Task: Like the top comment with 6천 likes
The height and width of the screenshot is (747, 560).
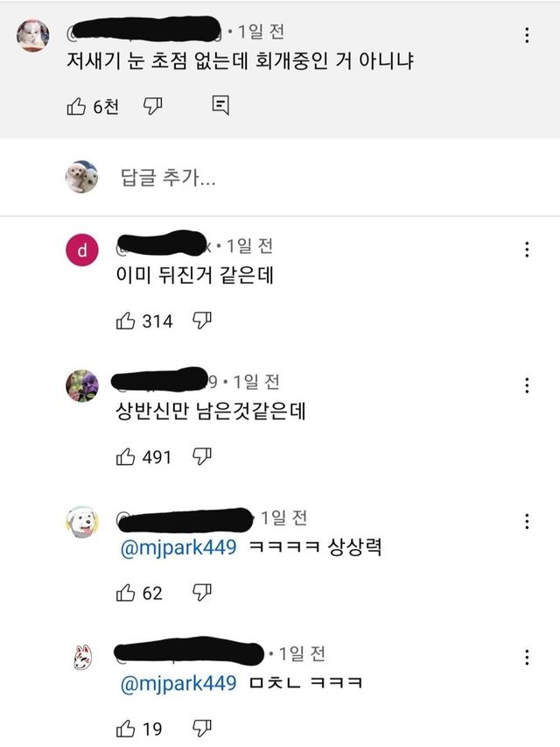Action: pos(76,106)
